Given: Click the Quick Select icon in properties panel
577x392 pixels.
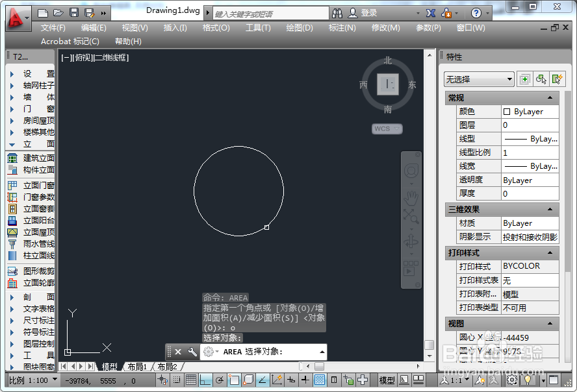Looking at the screenshot, I should pyautogui.click(x=558, y=79).
